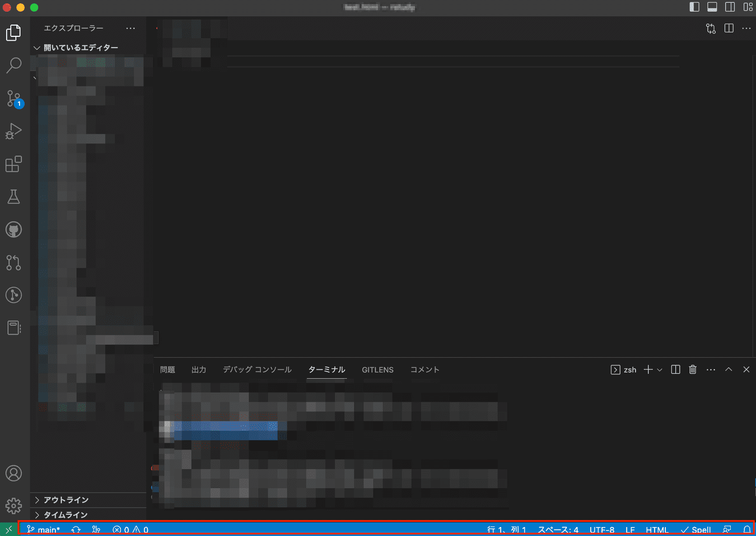Click the feedback icon in status bar
The width and height of the screenshot is (756, 536).
point(727,529)
